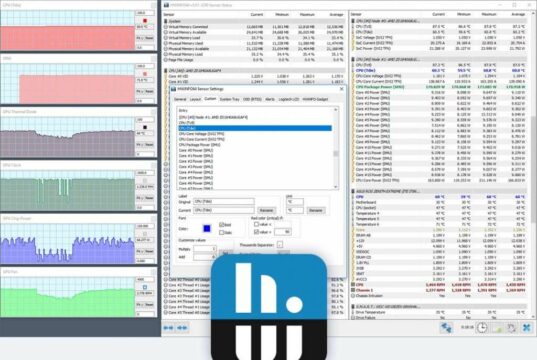Enable the red color 'value <' checkbox
Image resolution: width=537 pixels, height=360 pixels.
[x=256, y=224]
